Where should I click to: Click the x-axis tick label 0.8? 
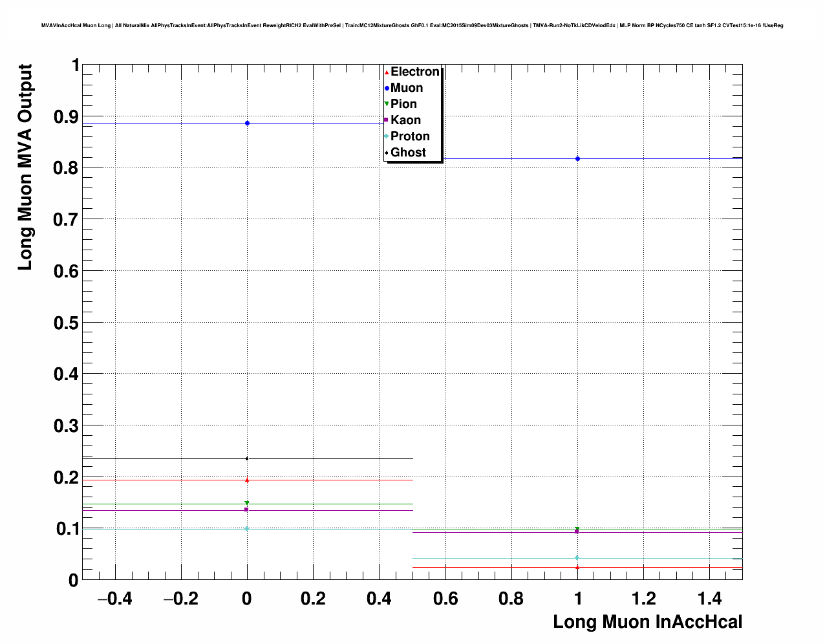click(511, 599)
